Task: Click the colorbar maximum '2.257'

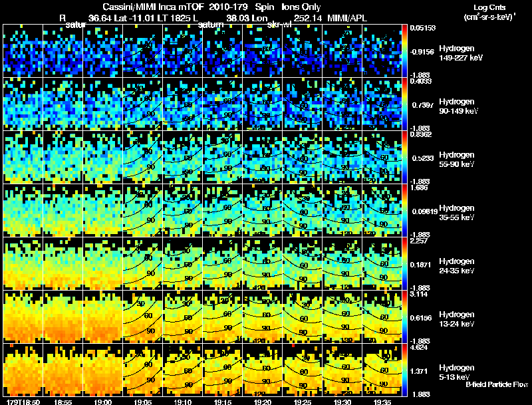Action: tap(420, 241)
